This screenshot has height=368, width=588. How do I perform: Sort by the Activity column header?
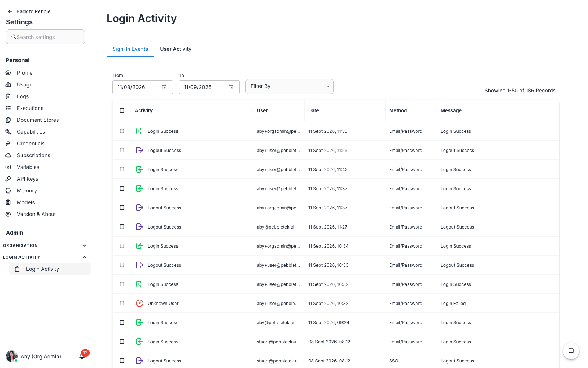pos(144,110)
